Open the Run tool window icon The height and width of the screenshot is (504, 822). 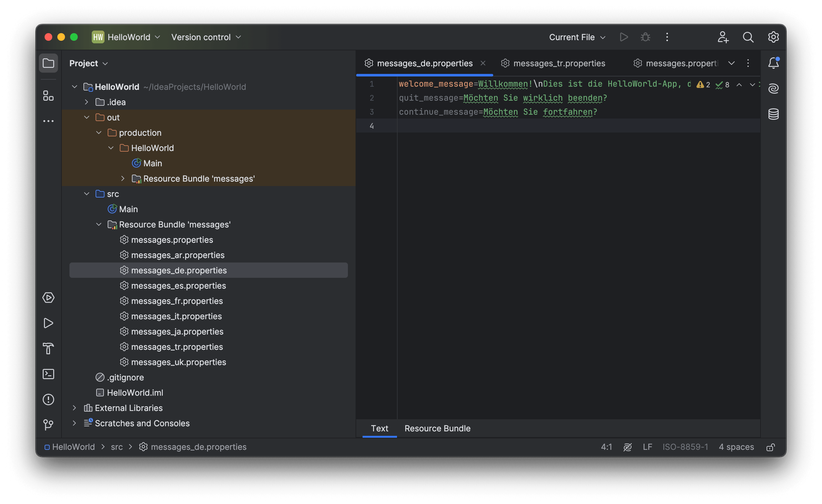[48, 323]
